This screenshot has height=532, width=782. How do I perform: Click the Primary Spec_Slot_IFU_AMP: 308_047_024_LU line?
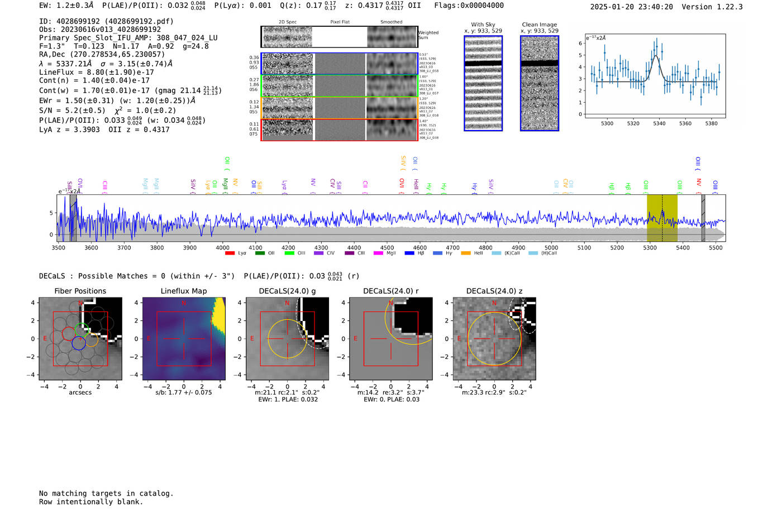(128, 38)
